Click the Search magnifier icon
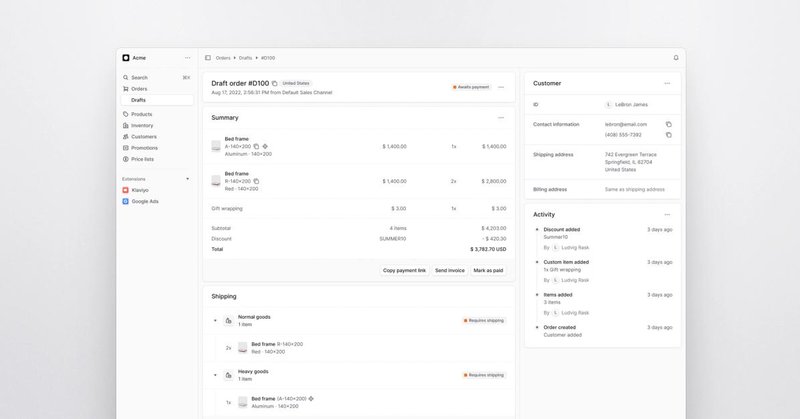Viewport: 800px width, 419px height. pos(126,78)
